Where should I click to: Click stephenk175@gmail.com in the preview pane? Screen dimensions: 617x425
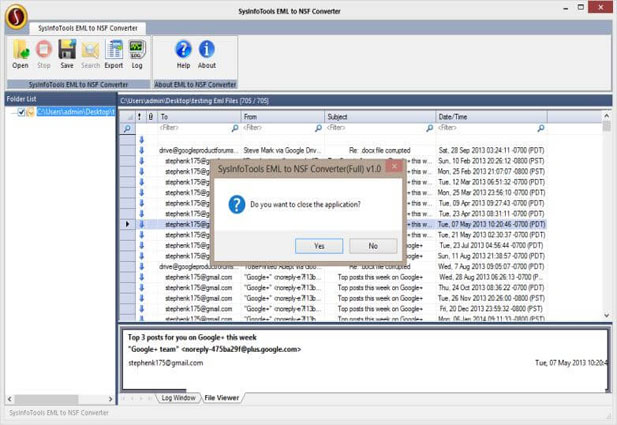click(x=166, y=363)
